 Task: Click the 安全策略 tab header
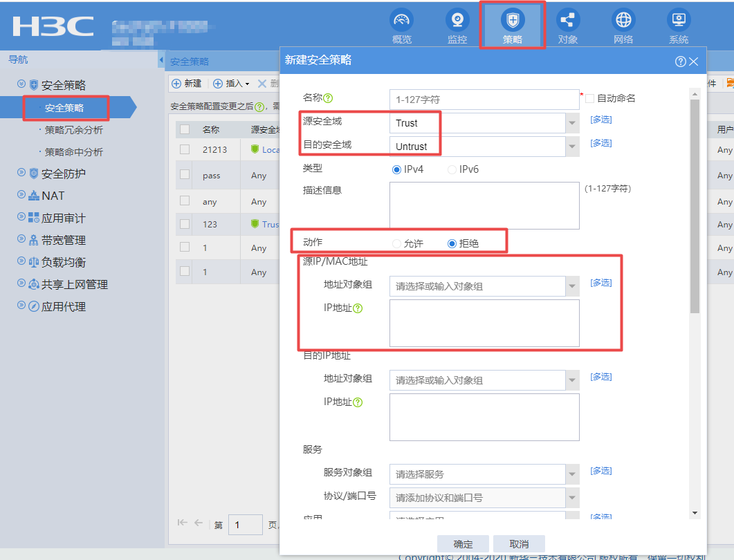click(190, 62)
